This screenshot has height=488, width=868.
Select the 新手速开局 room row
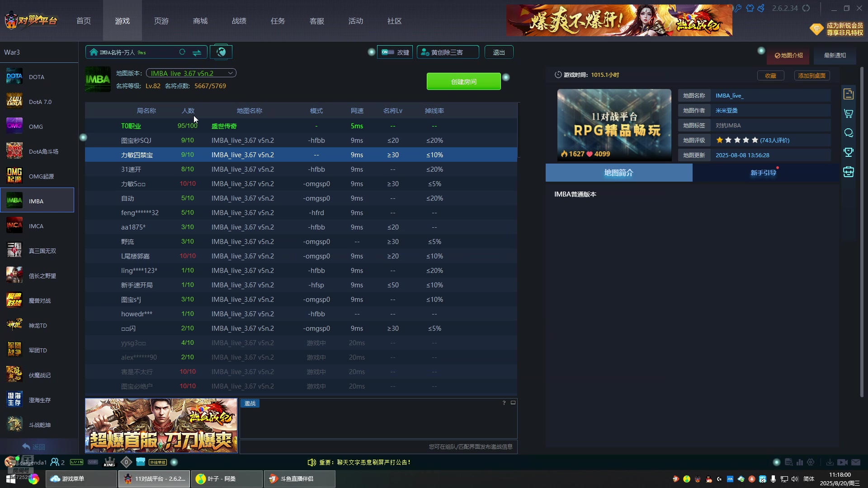tap(301, 285)
